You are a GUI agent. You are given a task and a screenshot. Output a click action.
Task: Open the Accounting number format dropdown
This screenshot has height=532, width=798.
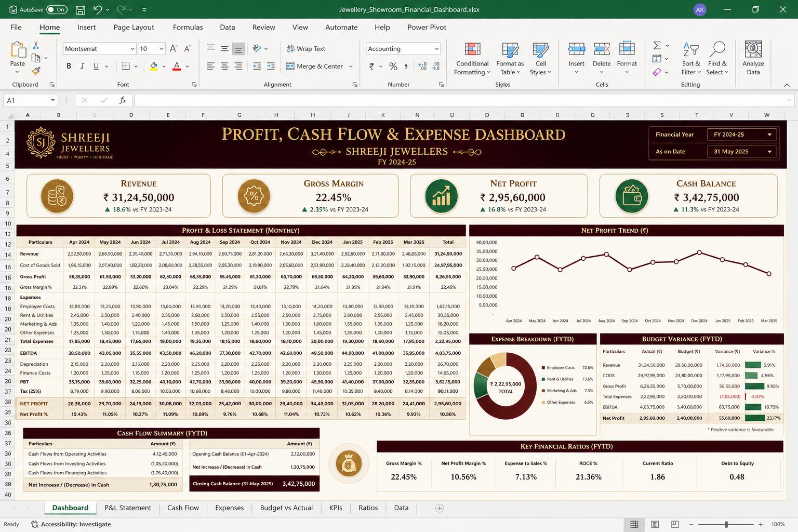pyautogui.click(x=436, y=48)
